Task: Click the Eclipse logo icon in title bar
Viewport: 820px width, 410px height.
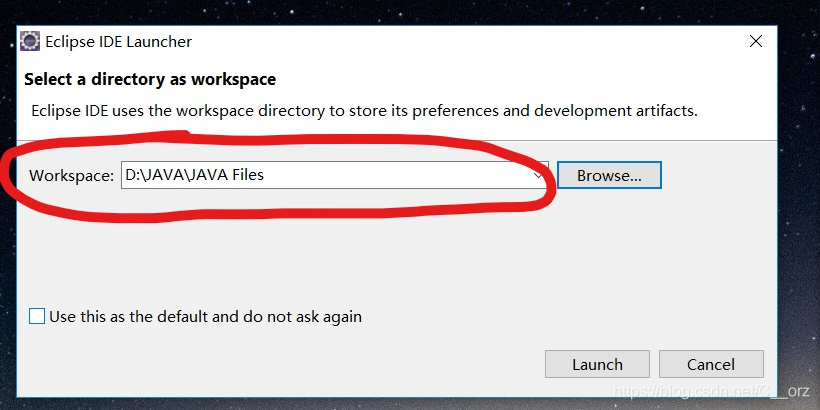Action: (x=30, y=41)
